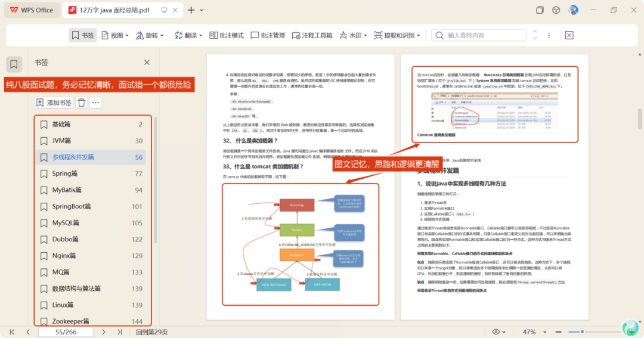
Task: Open the 视图 view dropdown
Action: click(x=115, y=35)
